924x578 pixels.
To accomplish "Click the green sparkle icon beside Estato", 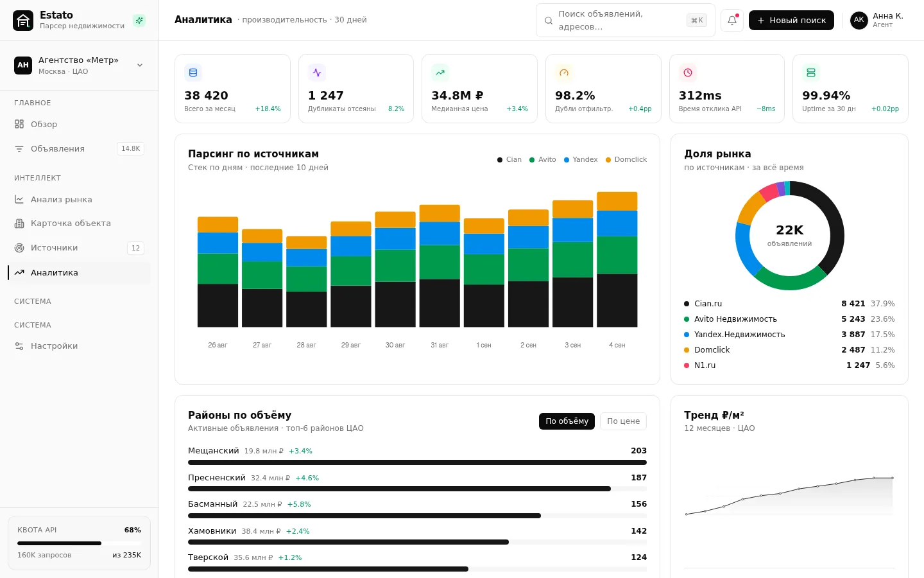I will [x=139, y=21].
